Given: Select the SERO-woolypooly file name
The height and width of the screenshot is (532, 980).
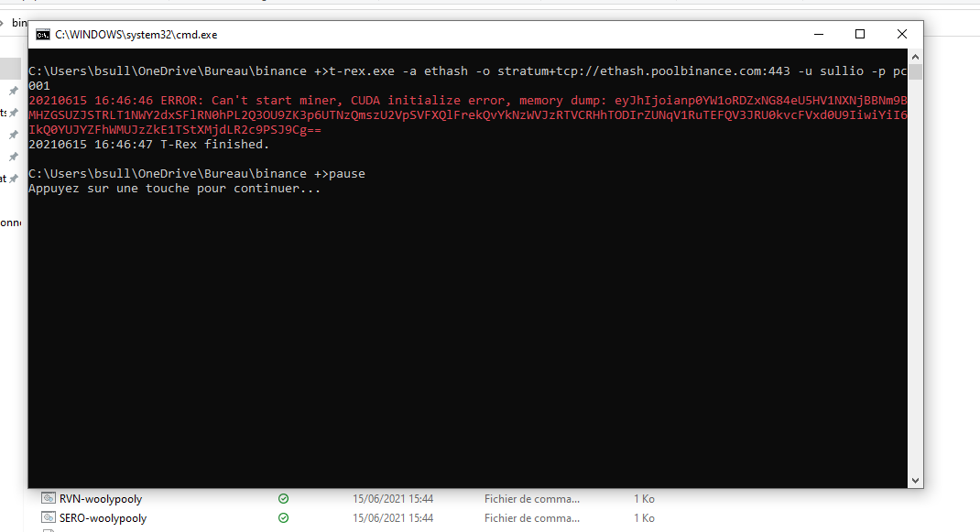Looking at the screenshot, I should point(103,518).
